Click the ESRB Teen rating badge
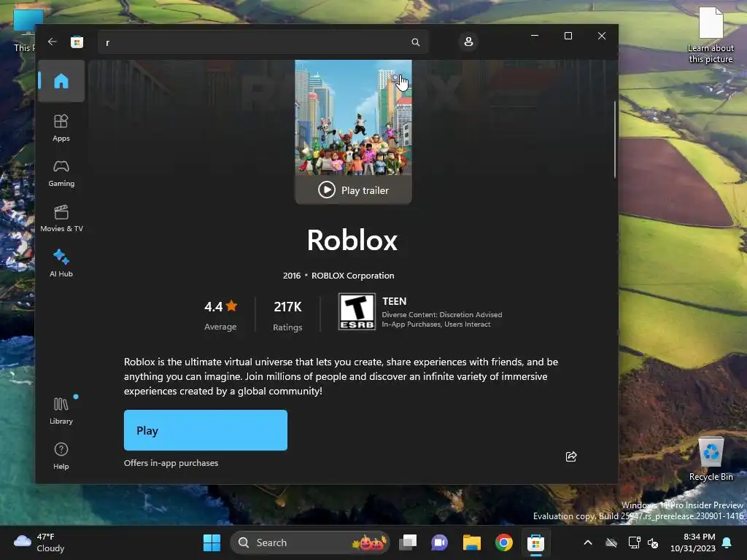This screenshot has width=747, height=560. (357, 311)
